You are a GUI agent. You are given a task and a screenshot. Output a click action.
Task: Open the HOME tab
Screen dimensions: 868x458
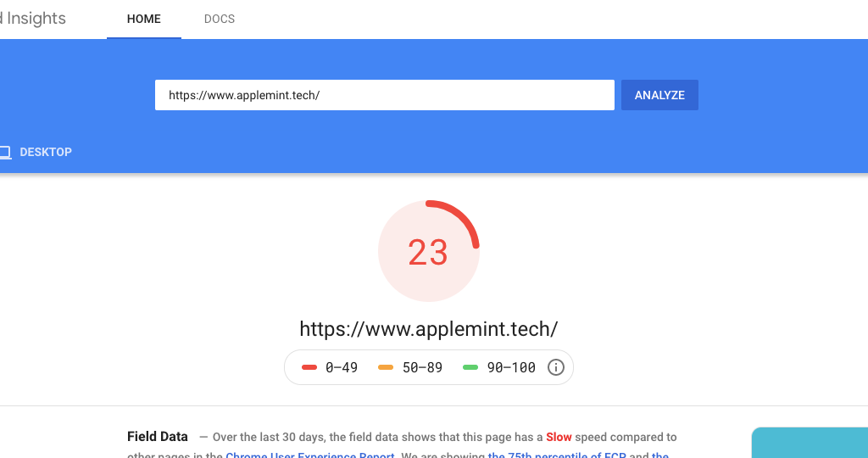click(x=144, y=19)
